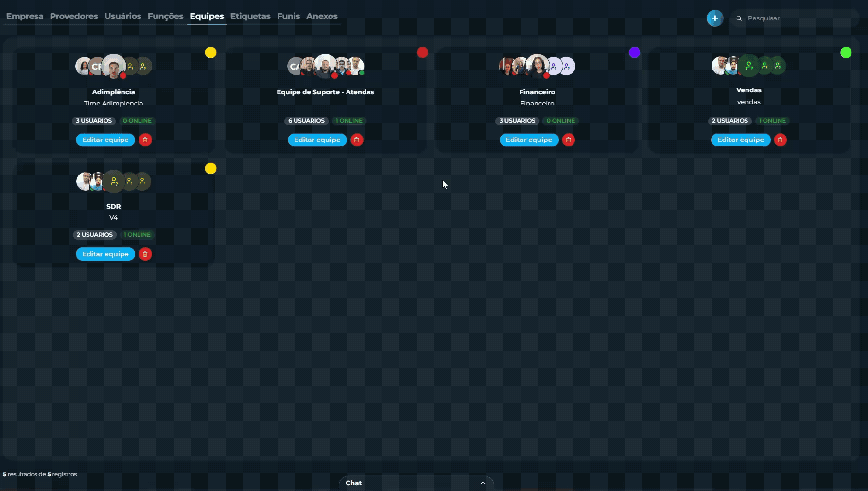868x491 pixels.
Task: Click the 3 USUARIOS badge in Financeiro
Action: pos(517,121)
